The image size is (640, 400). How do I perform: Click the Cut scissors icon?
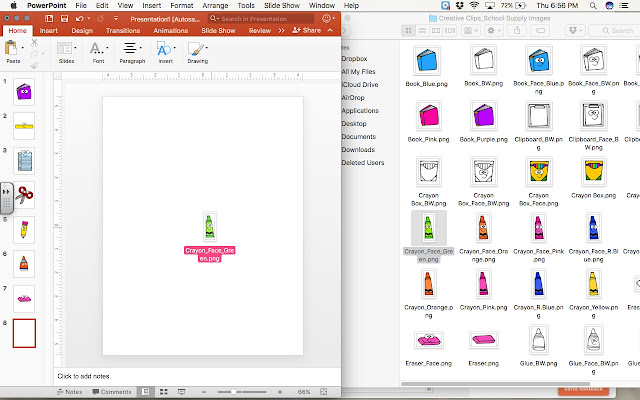(x=35, y=42)
